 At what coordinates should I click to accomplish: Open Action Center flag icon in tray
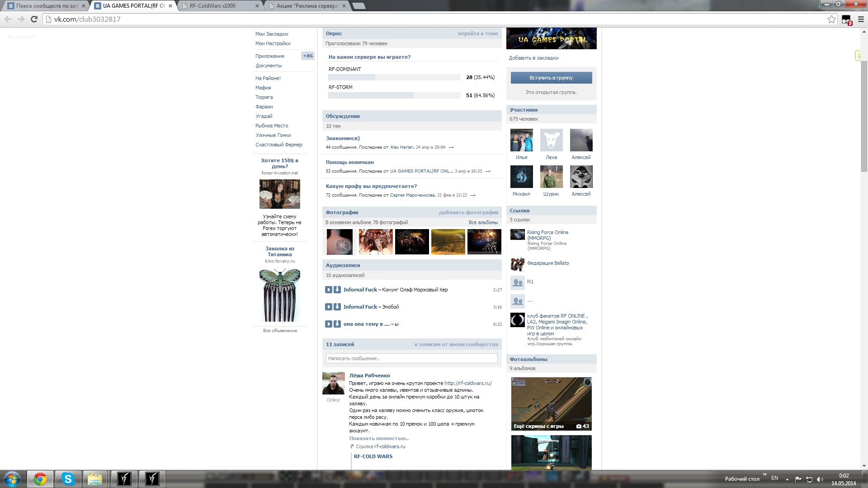(x=798, y=479)
